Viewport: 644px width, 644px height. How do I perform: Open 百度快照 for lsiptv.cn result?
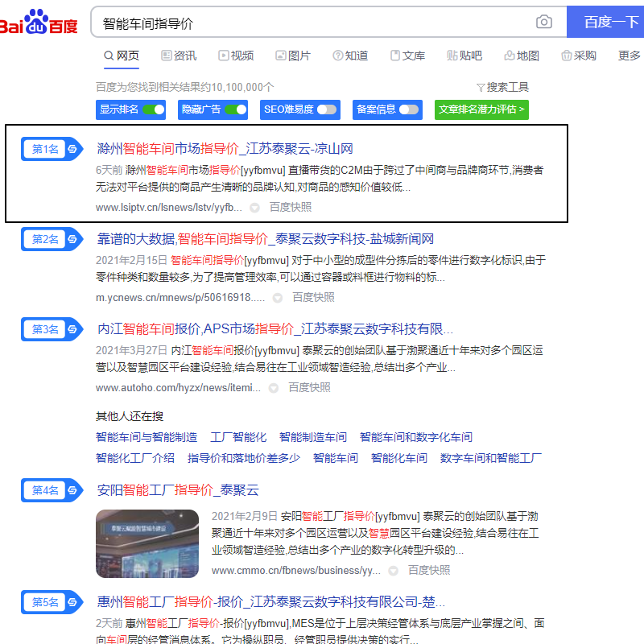291,208
